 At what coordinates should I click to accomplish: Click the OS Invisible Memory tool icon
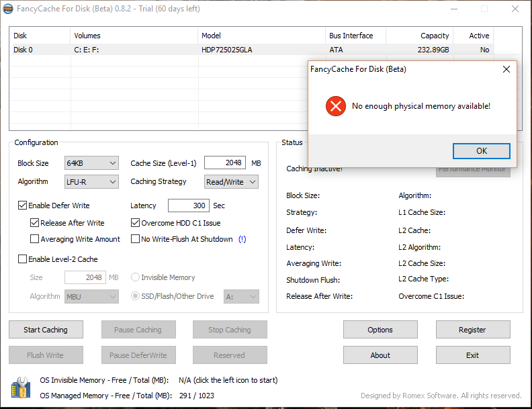click(21, 388)
